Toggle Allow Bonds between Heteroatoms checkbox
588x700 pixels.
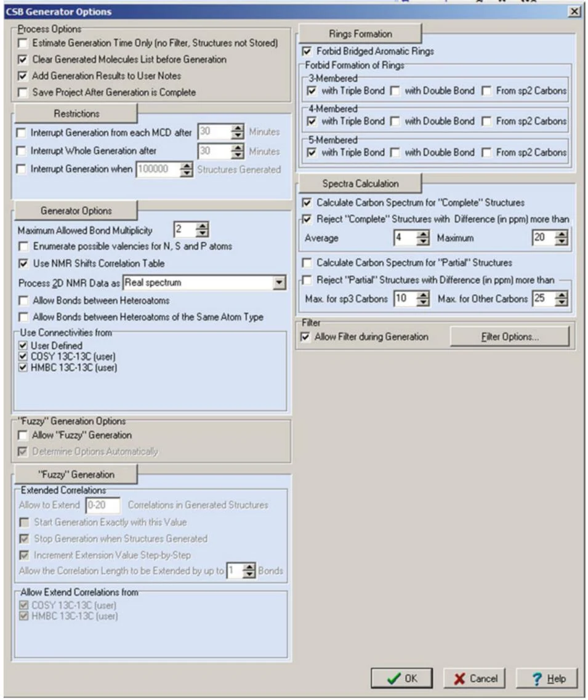tap(23, 300)
